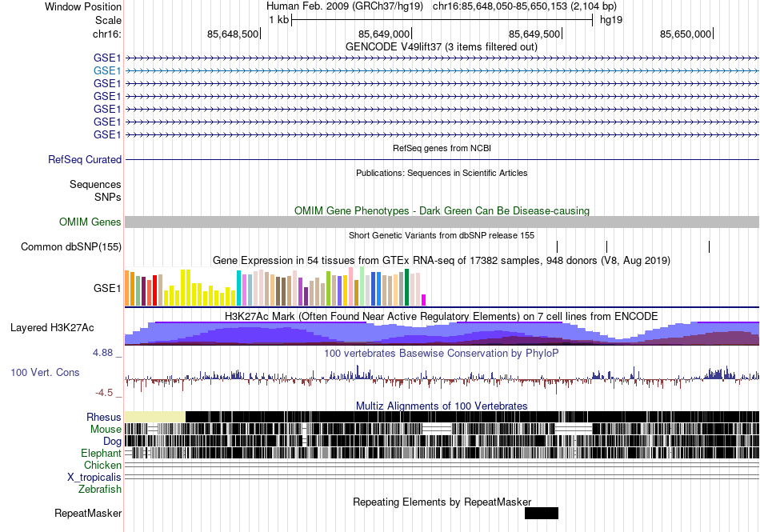Click the chr16:85,648,050-85,650,153 position text
This screenshot has height=532, width=760.
525,6
